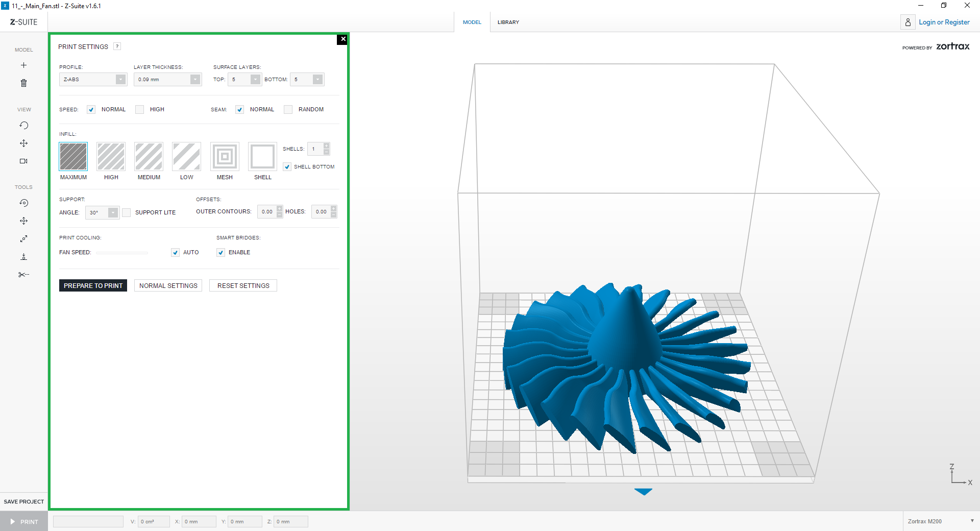Click the user account icon
Image resolution: width=980 pixels, height=531 pixels.
tap(908, 22)
